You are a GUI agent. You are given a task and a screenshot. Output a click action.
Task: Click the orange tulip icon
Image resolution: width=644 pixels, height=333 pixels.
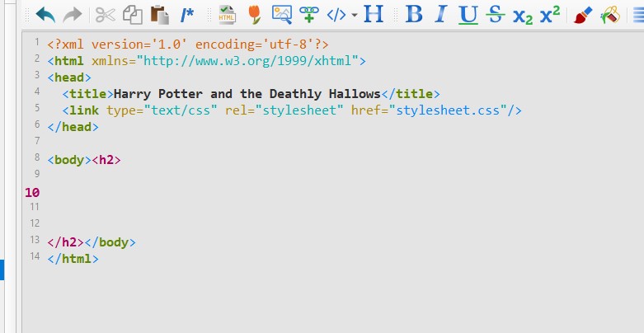point(255,15)
